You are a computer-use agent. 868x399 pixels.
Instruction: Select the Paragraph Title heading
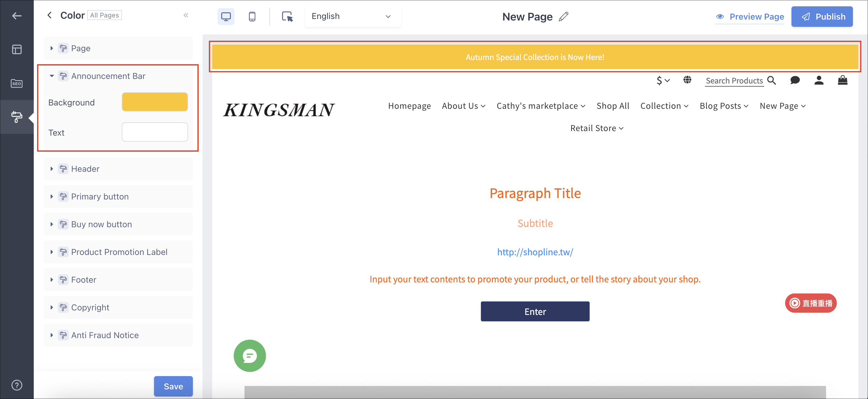[535, 193]
